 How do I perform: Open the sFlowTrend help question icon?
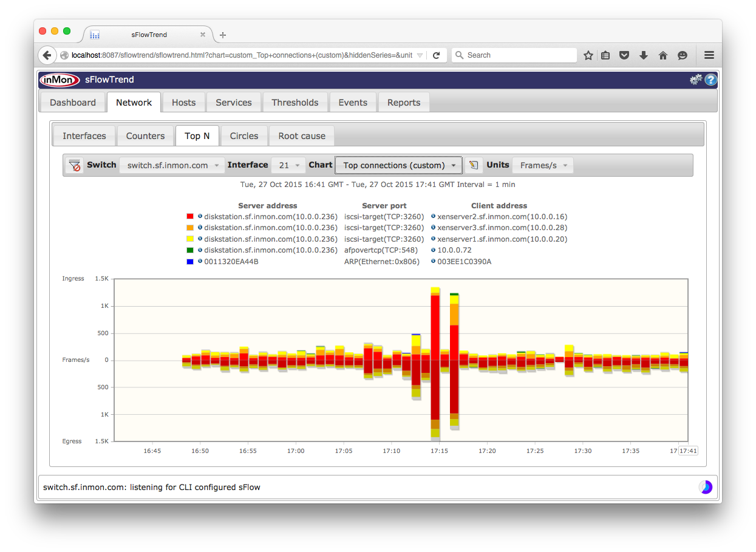coord(710,80)
